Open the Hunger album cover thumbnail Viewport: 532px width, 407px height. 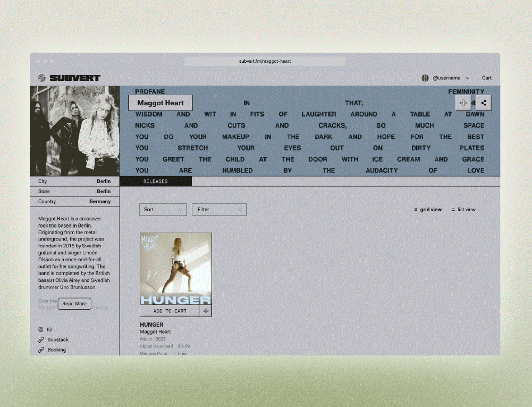175,269
